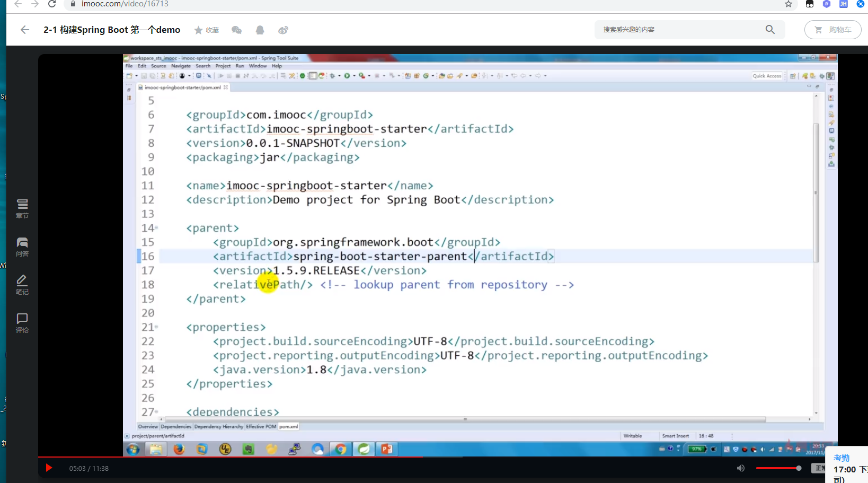The width and height of the screenshot is (868, 483).
Task: Click the browser address bar URL
Action: coord(125,4)
